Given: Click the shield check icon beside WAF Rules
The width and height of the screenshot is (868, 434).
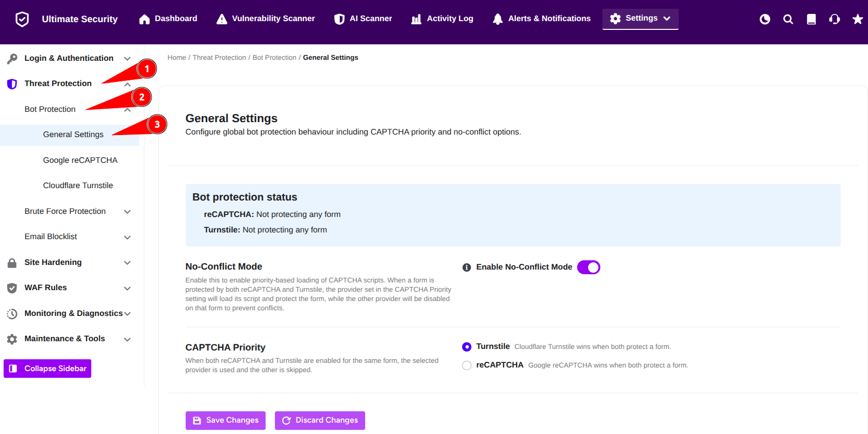Looking at the screenshot, I should point(12,288).
